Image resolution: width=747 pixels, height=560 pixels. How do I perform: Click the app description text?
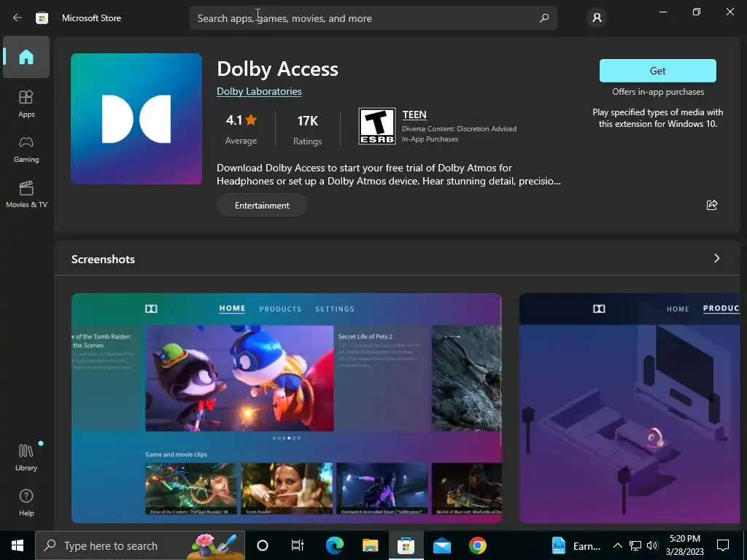point(389,174)
